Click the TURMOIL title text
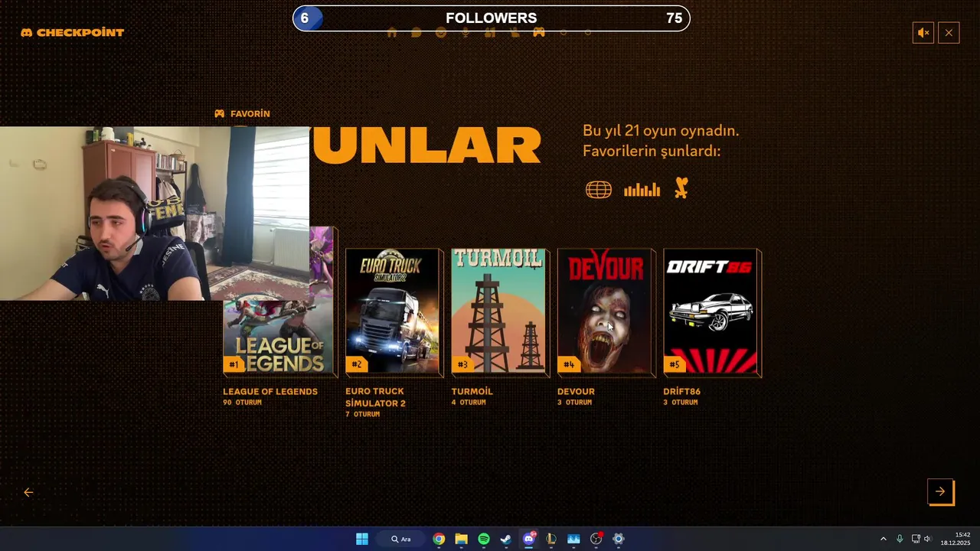Screen dimensions: 980x551 click(x=472, y=391)
